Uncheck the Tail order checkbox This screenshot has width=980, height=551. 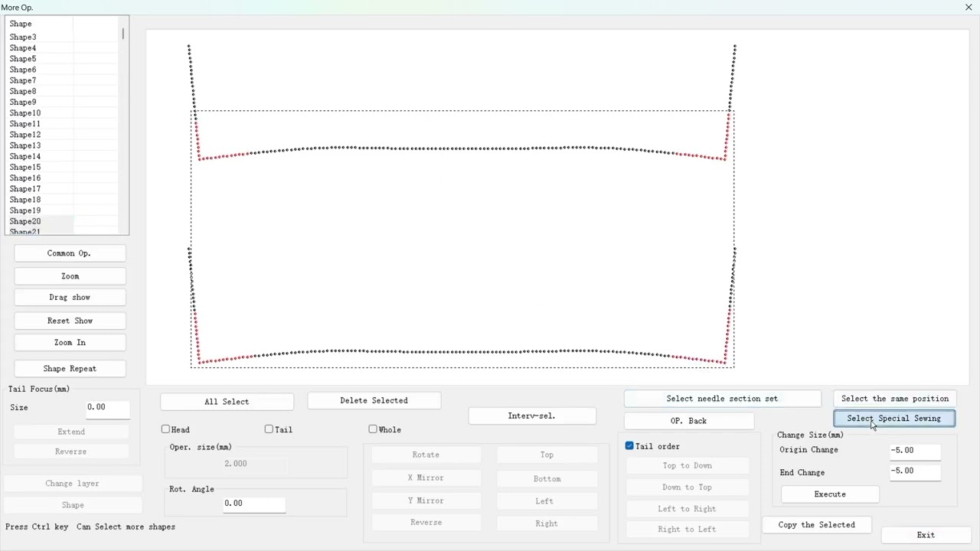pyautogui.click(x=629, y=445)
